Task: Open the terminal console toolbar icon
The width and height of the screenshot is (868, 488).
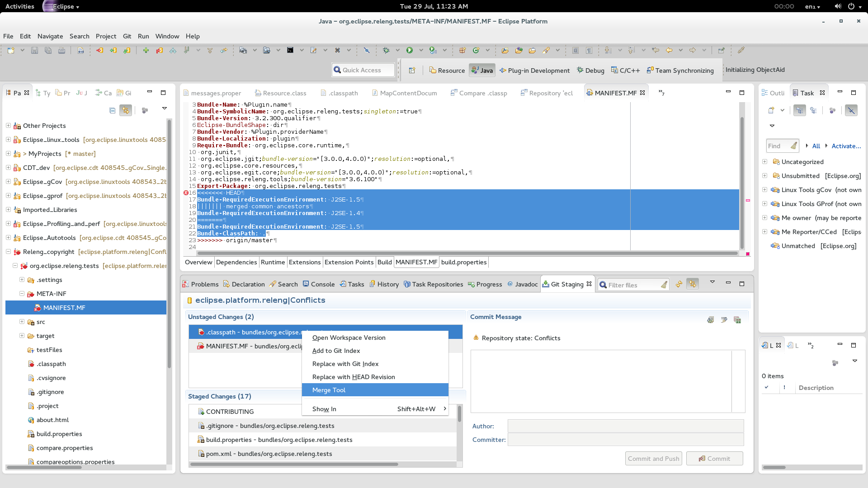Action: click(290, 50)
